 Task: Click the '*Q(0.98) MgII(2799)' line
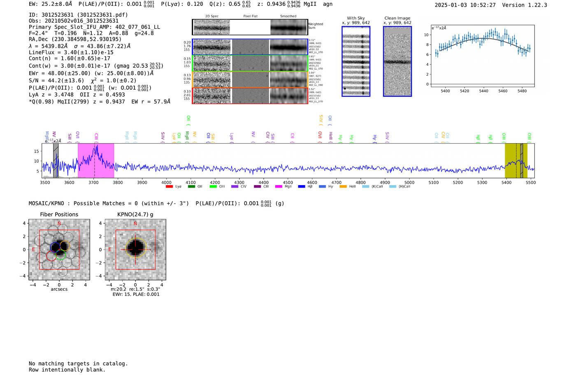click(100, 101)
